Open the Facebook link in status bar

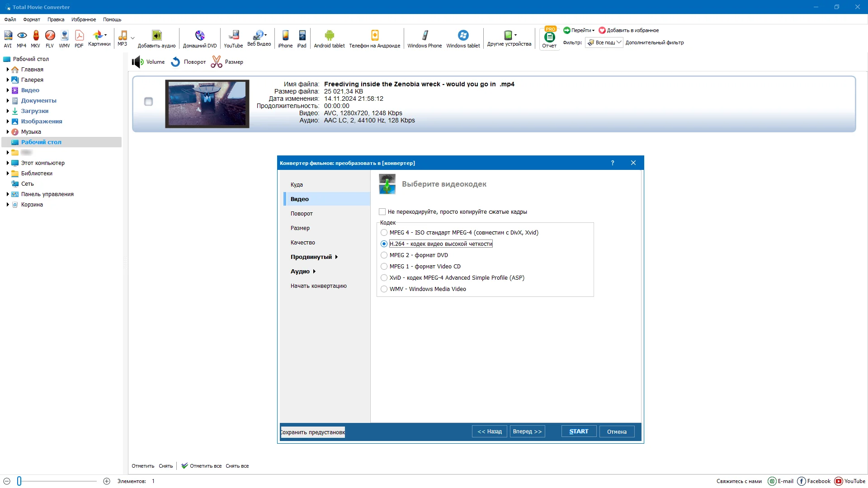[x=814, y=481]
